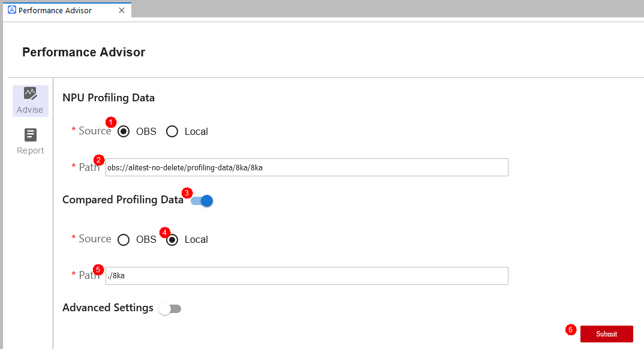Select Local source for NPU Profiling Data
Viewport: 644px width, 349px height.
(x=172, y=131)
